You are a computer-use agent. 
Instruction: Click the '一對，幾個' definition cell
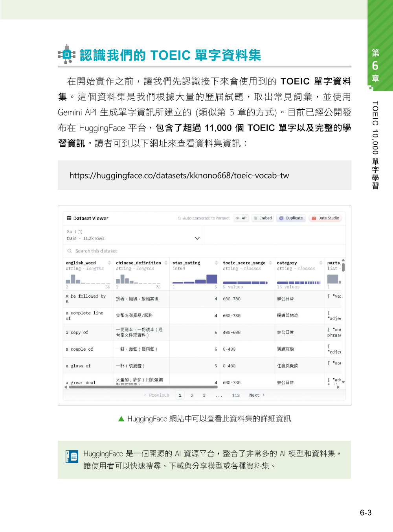pos(141,349)
